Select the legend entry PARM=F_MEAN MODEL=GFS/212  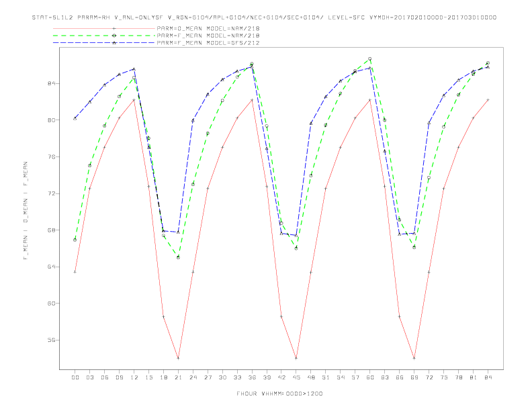208,43
